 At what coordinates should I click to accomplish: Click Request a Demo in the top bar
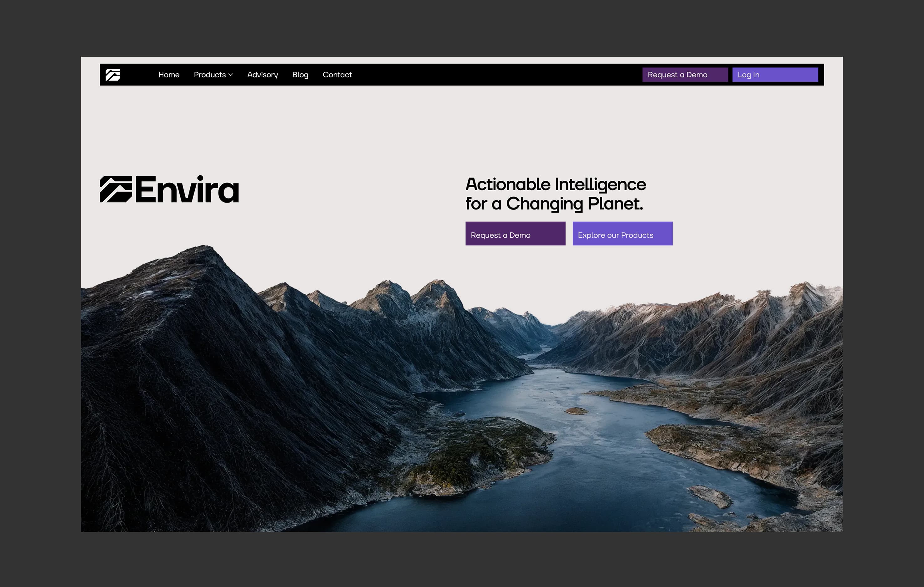pos(685,75)
